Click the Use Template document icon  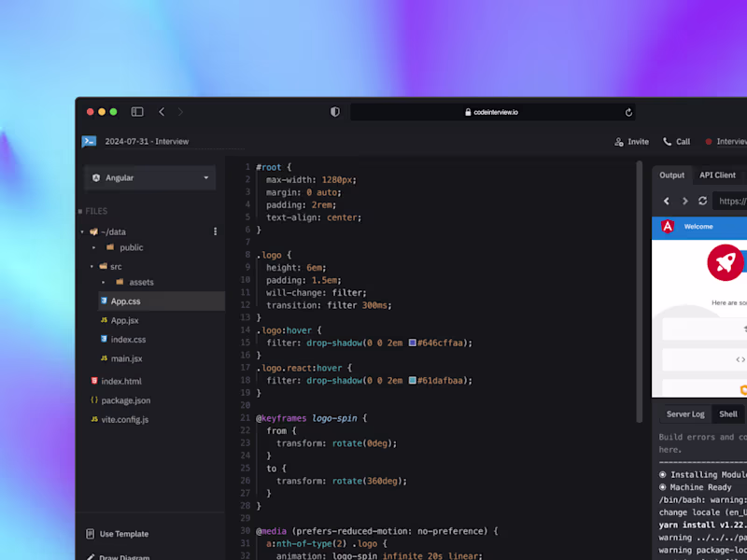coord(90,534)
